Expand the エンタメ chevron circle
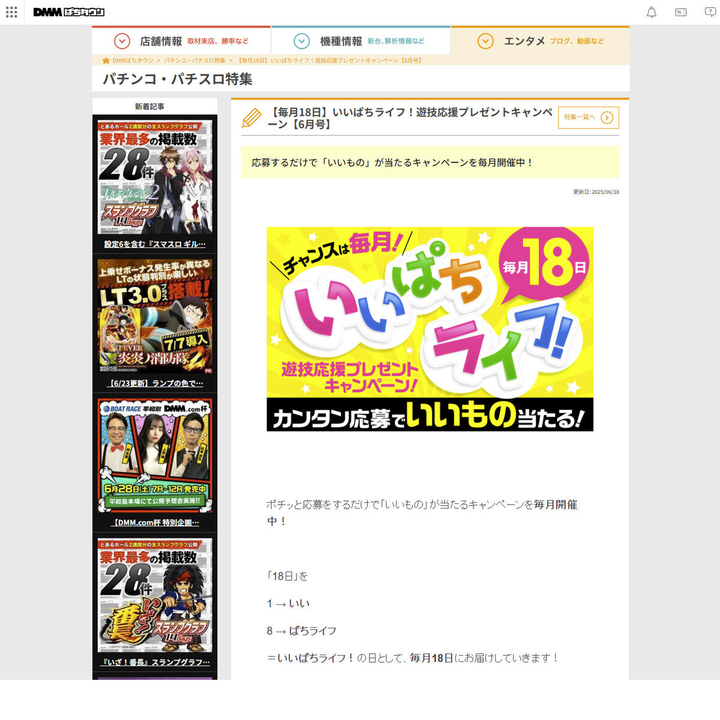Image resolution: width=720 pixels, height=720 pixels. pyautogui.click(x=485, y=41)
